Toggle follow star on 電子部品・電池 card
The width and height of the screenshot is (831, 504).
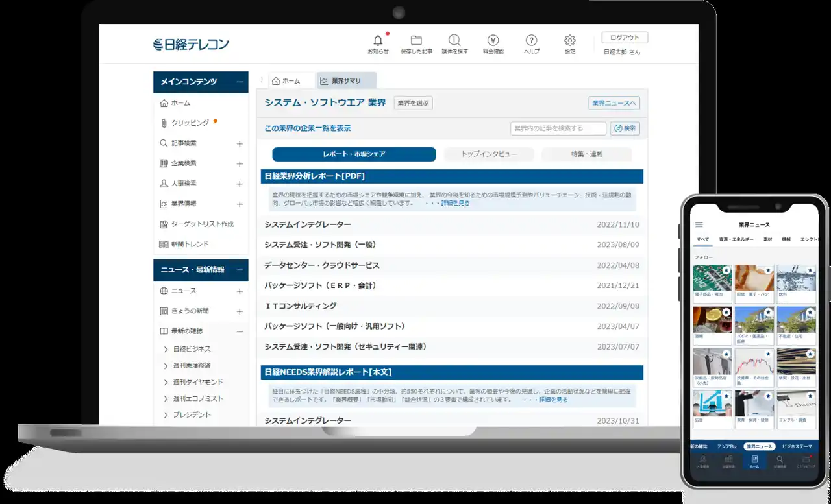pyautogui.click(x=726, y=270)
